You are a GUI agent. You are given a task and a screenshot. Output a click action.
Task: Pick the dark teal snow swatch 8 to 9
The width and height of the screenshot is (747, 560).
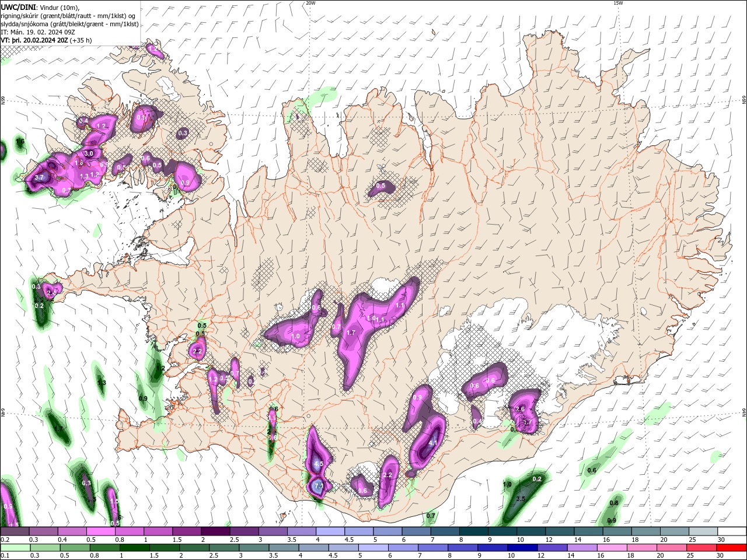pos(473,531)
